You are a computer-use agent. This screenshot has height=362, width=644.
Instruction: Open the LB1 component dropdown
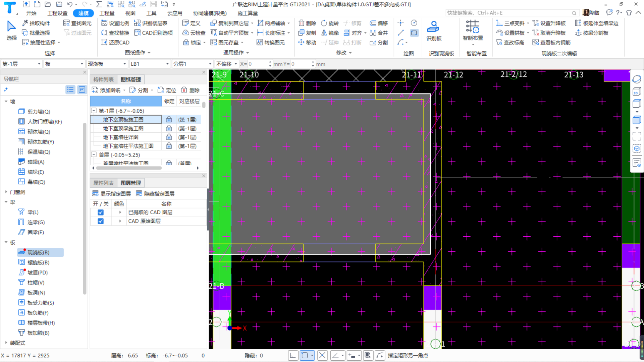pos(150,64)
